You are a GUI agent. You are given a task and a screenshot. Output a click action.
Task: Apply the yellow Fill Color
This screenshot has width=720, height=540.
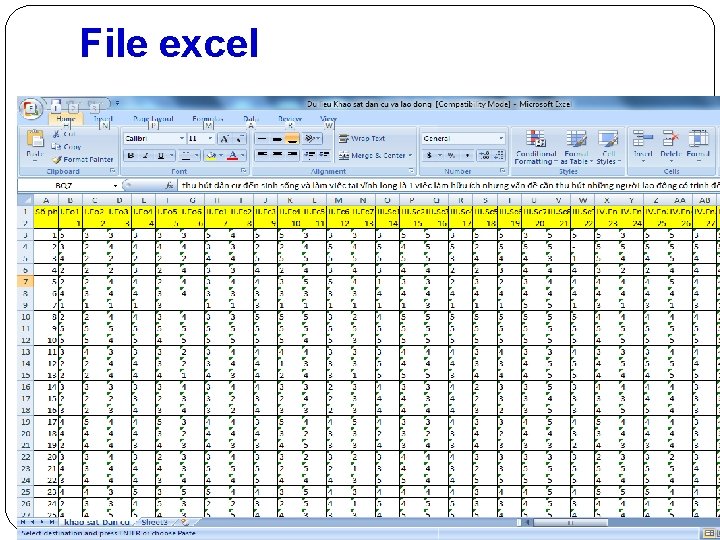point(211,156)
